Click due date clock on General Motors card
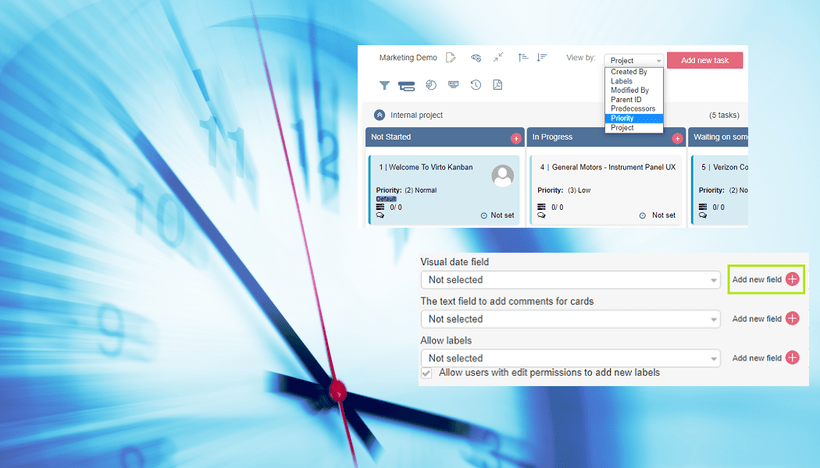The width and height of the screenshot is (820, 468). tap(643, 215)
